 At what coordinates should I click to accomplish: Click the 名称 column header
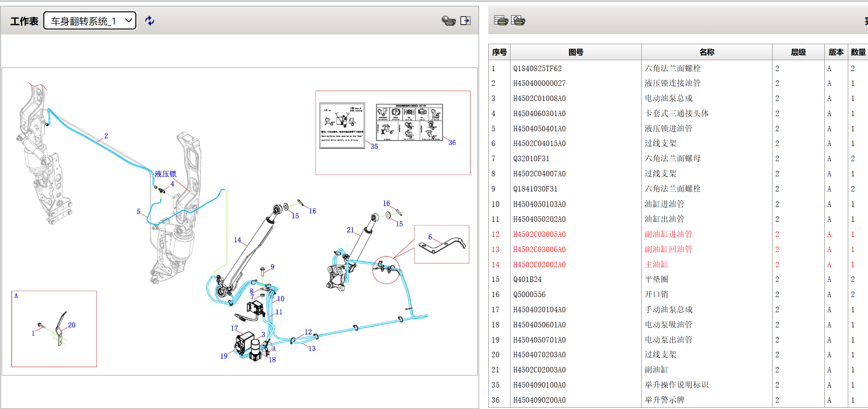[707, 52]
